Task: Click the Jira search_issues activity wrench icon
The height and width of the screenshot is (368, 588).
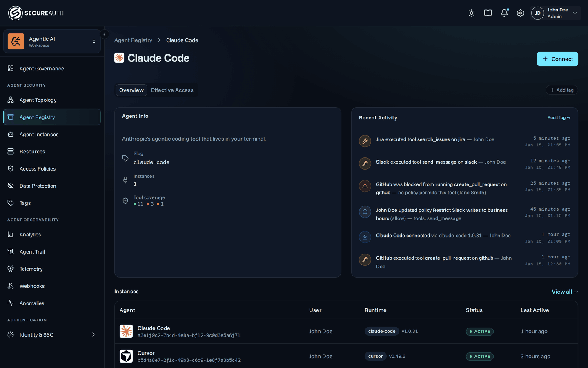Action: tap(365, 141)
